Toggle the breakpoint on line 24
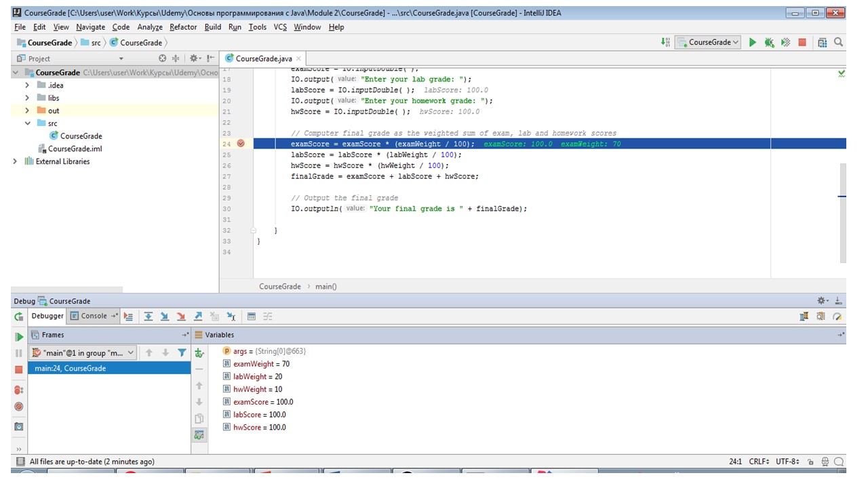Viewport: 868px width, 488px height. pos(241,144)
